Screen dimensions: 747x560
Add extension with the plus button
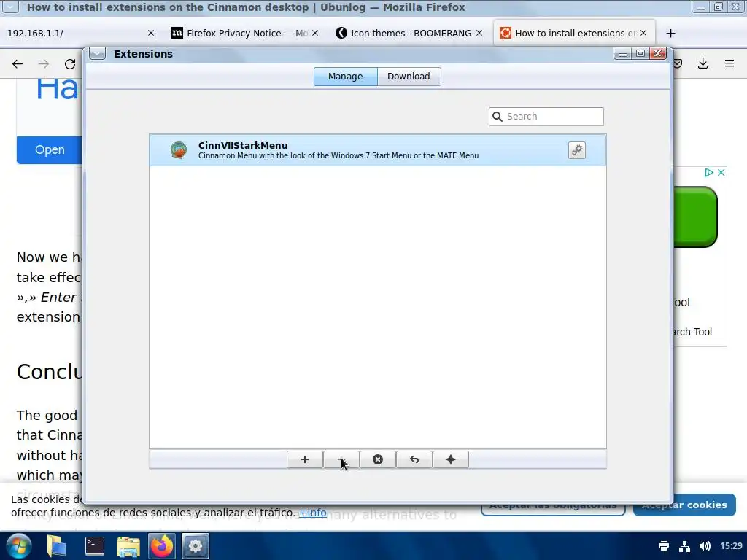[305, 459]
